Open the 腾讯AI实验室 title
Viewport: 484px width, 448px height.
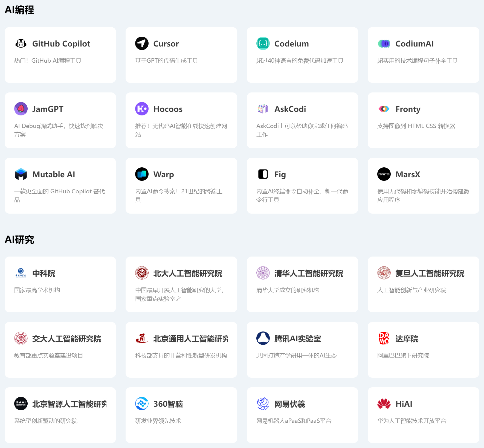pos(298,339)
